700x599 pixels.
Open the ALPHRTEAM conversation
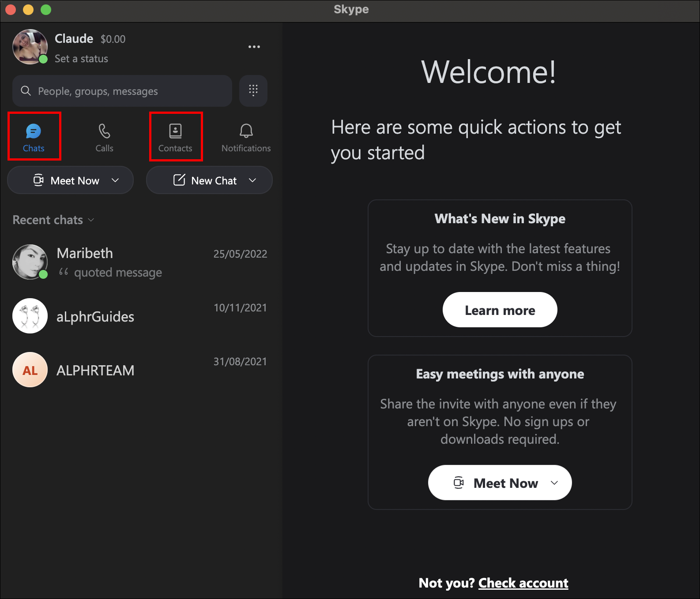[140, 370]
